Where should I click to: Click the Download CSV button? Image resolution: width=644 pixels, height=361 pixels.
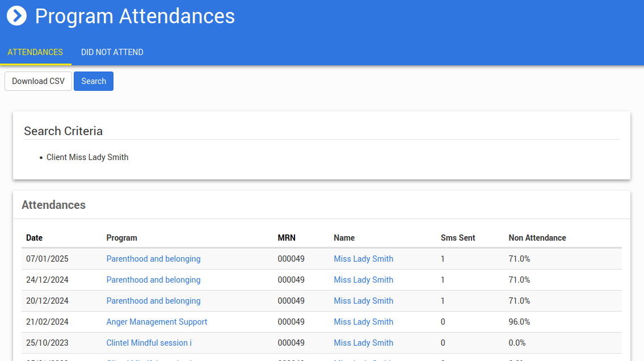coord(39,81)
